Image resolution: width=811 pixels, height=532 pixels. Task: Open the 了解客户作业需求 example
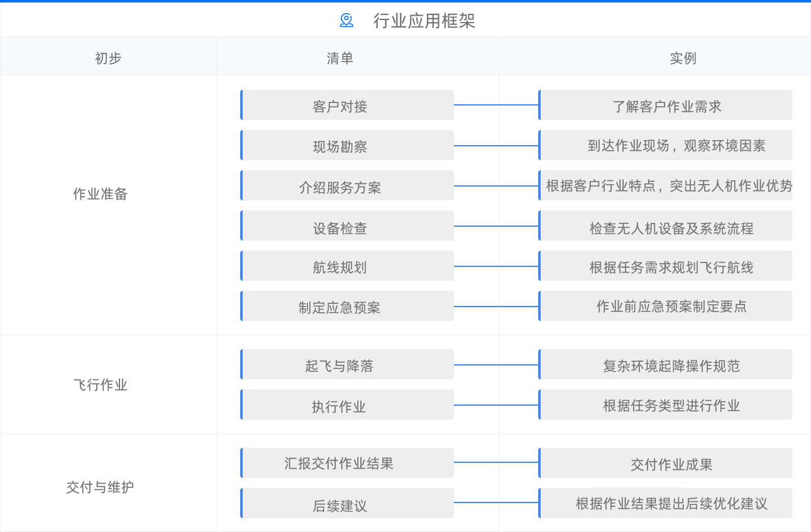tap(666, 106)
